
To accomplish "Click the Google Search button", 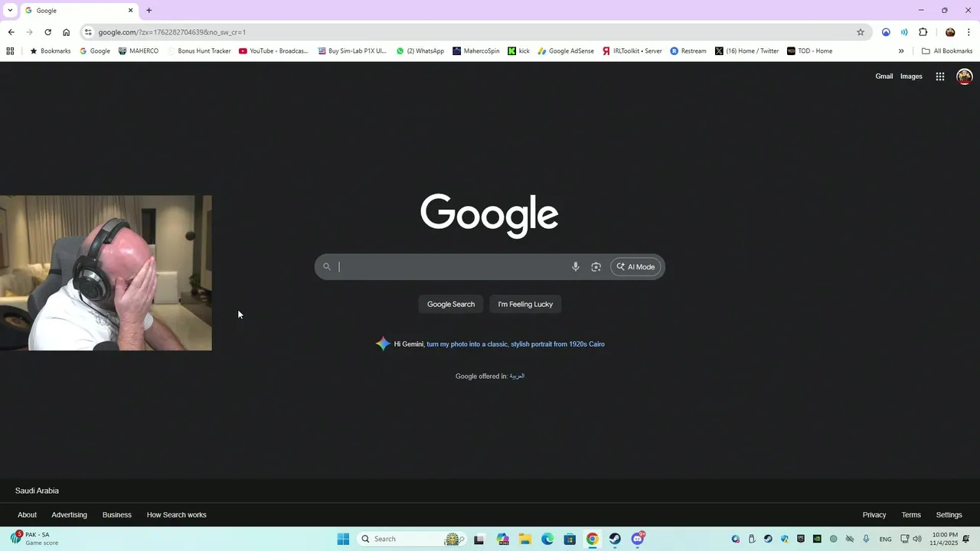I will pyautogui.click(x=451, y=305).
